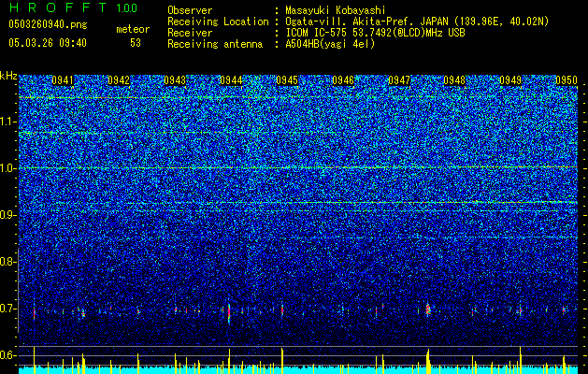Viewport: 588px width, 374px height.
Task: Click the 0.7 frequency axis label
Action: tap(7, 309)
